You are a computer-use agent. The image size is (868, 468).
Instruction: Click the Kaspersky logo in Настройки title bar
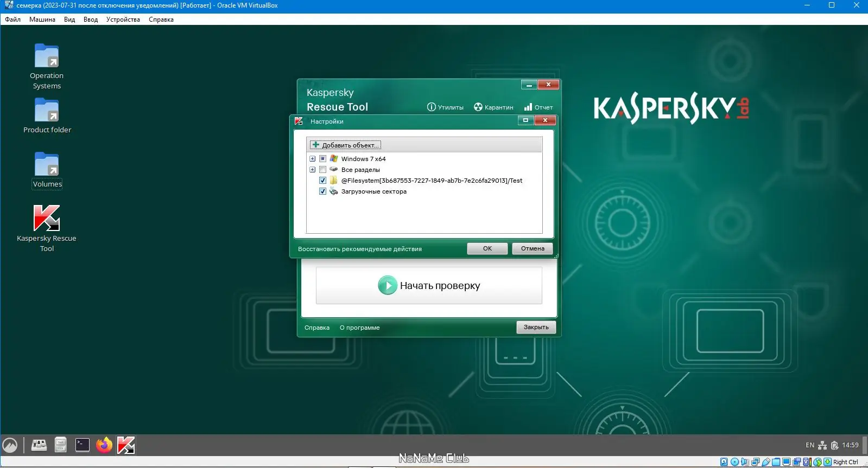pos(299,121)
